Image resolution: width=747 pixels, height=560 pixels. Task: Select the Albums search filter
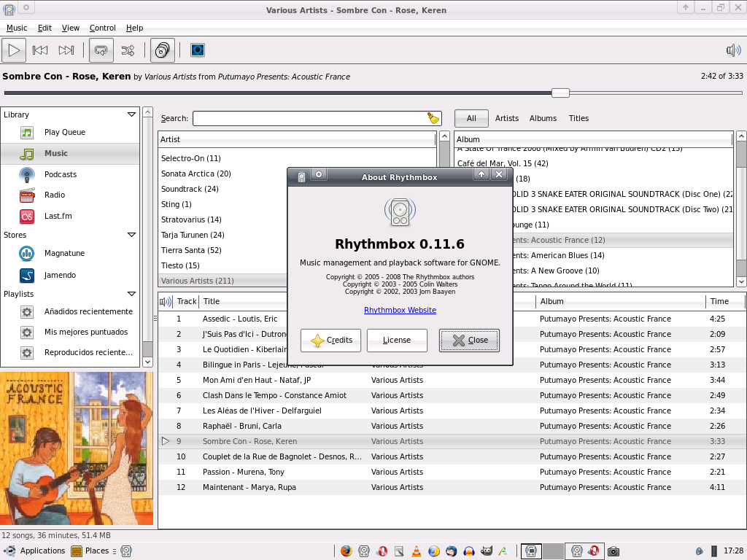point(543,118)
